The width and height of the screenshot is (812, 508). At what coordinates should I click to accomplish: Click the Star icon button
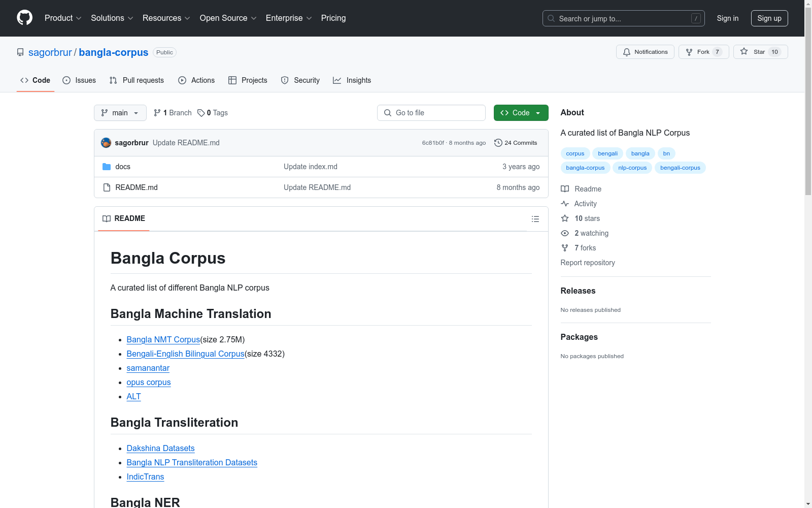click(x=744, y=51)
